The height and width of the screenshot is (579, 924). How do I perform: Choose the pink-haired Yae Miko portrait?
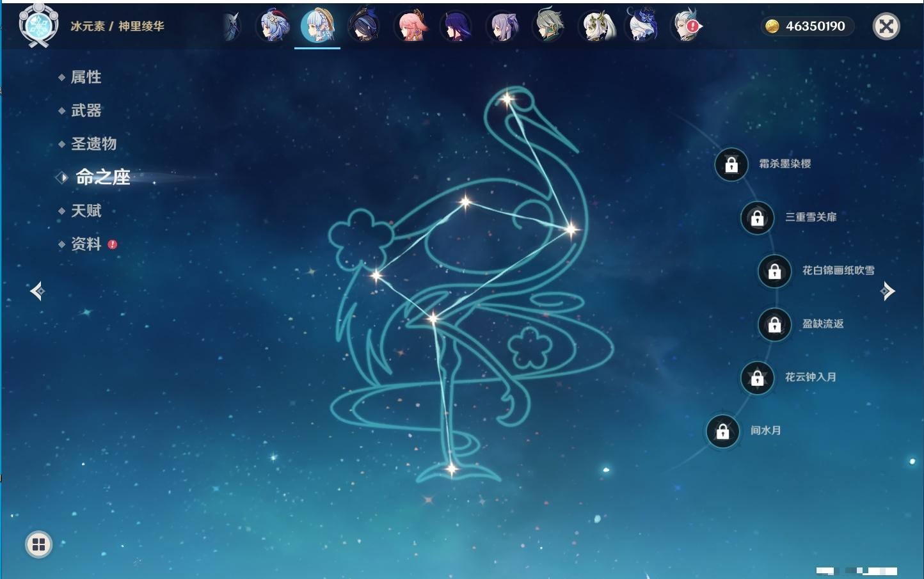tap(410, 26)
